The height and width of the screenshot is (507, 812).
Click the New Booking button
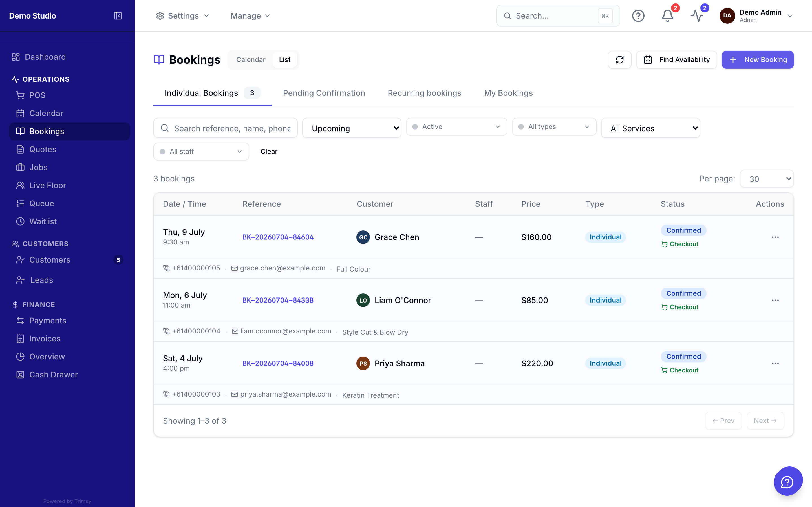[758, 60]
